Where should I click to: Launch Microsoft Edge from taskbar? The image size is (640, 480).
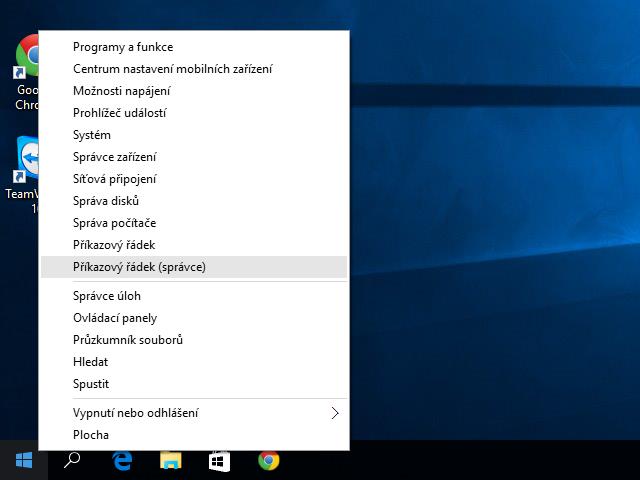pyautogui.click(x=122, y=460)
